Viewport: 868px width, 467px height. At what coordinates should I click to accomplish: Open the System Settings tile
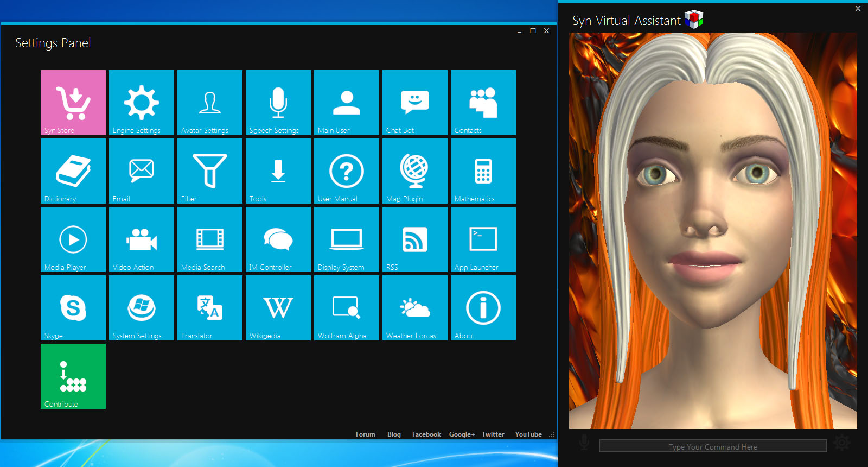[142, 308]
